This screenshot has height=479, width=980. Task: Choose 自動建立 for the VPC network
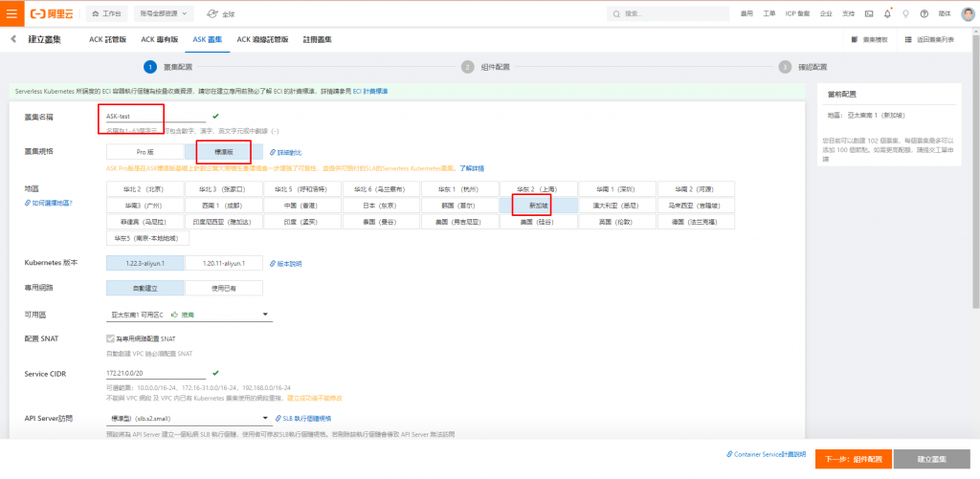pos(145,288)
